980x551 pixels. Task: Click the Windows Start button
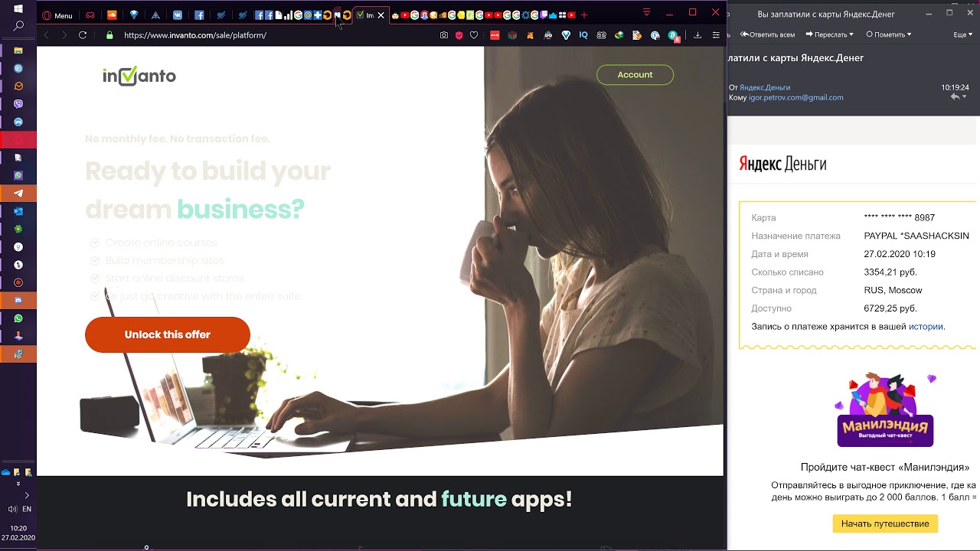[x=18, y=8]
